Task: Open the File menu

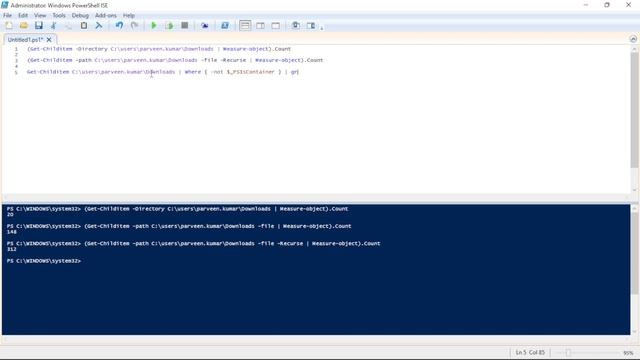Action: tap(7, 16)
